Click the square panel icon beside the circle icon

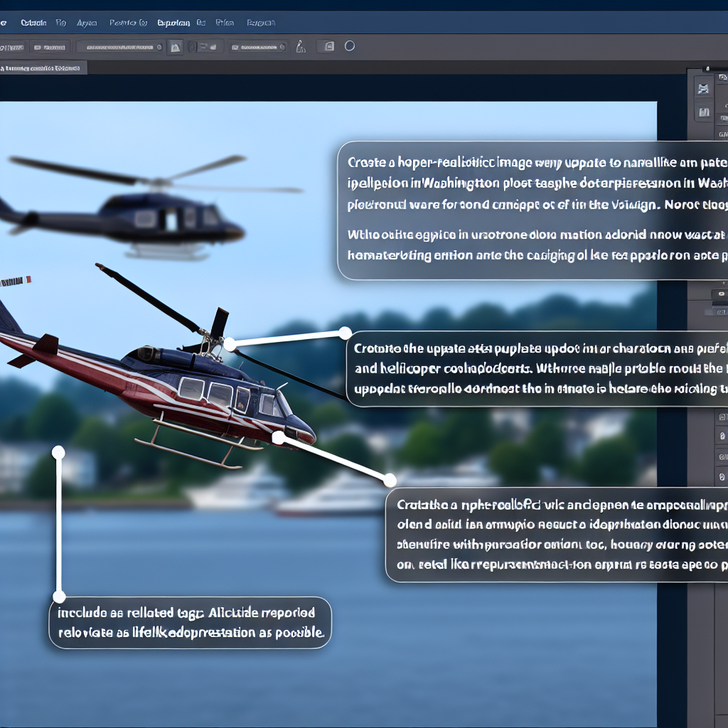pos(328,46)
